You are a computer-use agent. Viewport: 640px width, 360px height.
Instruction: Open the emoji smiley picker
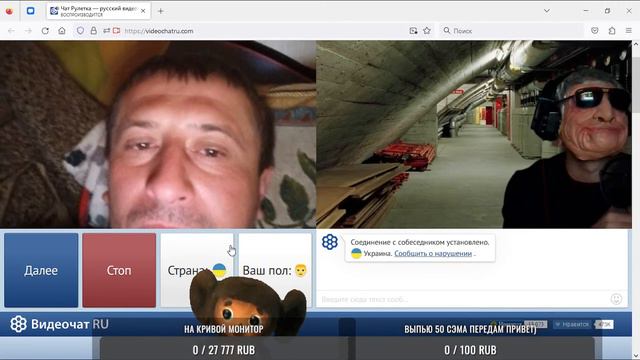[616, 299]
